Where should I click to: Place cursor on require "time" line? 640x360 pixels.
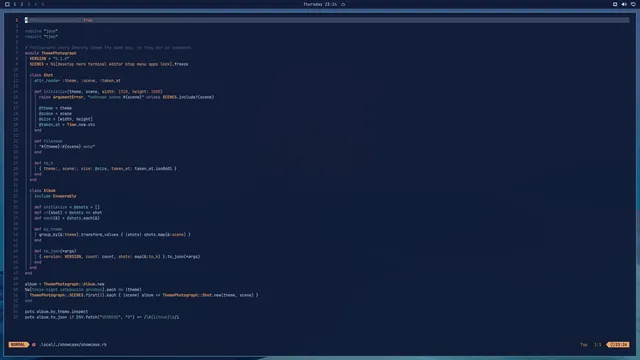41,36
